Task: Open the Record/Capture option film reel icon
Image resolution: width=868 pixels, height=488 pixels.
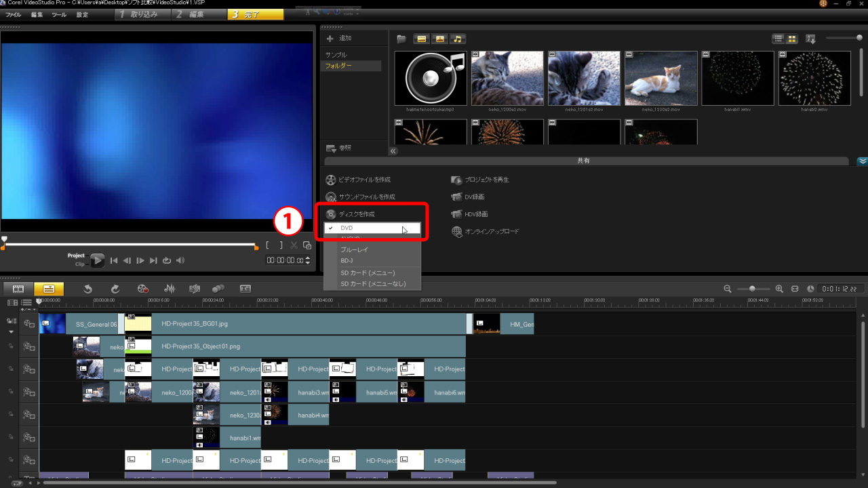Action: click(142, 289)
